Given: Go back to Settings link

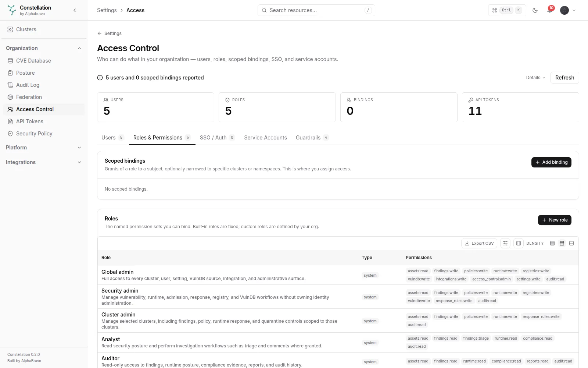Looking at the screenshot, I should tap(110, 33).
